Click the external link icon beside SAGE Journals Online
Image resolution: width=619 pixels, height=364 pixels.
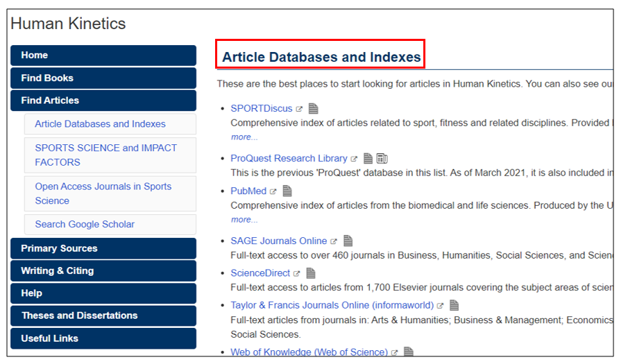click(x=334, y=241)
